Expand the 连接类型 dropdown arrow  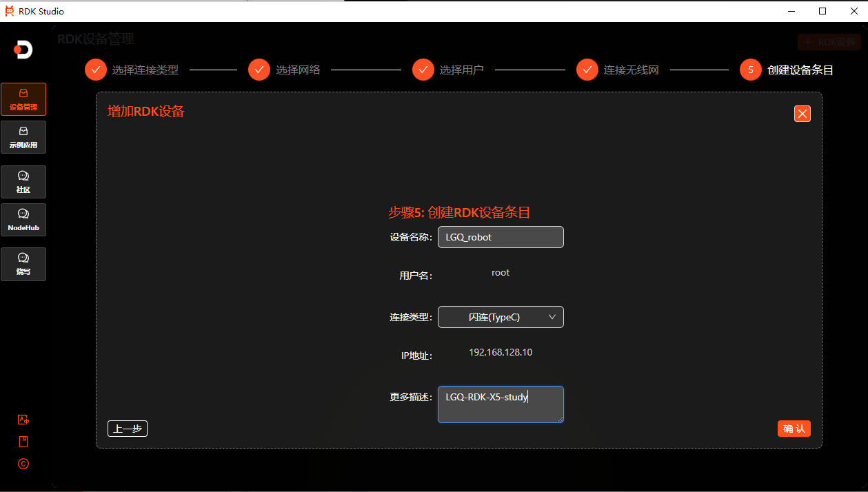point(552,317)
